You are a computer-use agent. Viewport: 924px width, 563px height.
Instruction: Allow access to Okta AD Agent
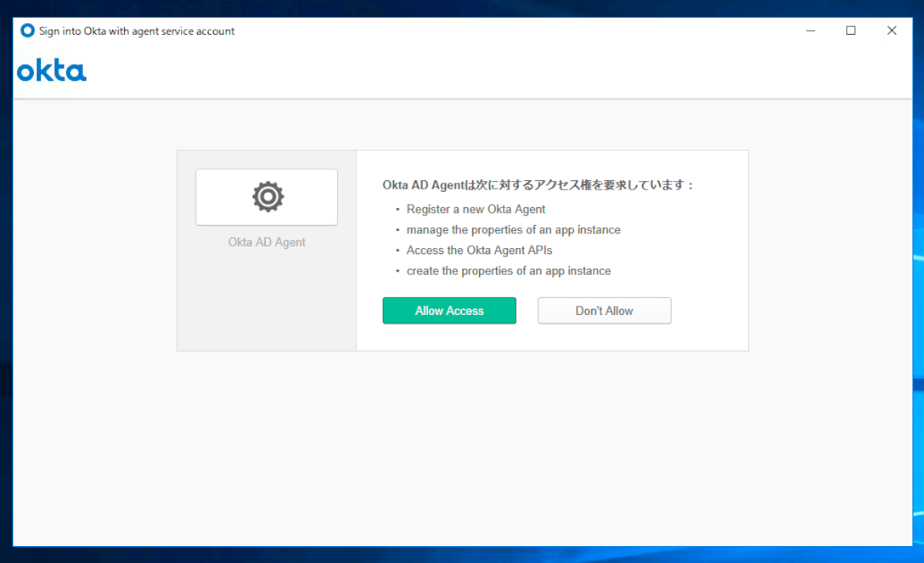[x=449, y=310]
